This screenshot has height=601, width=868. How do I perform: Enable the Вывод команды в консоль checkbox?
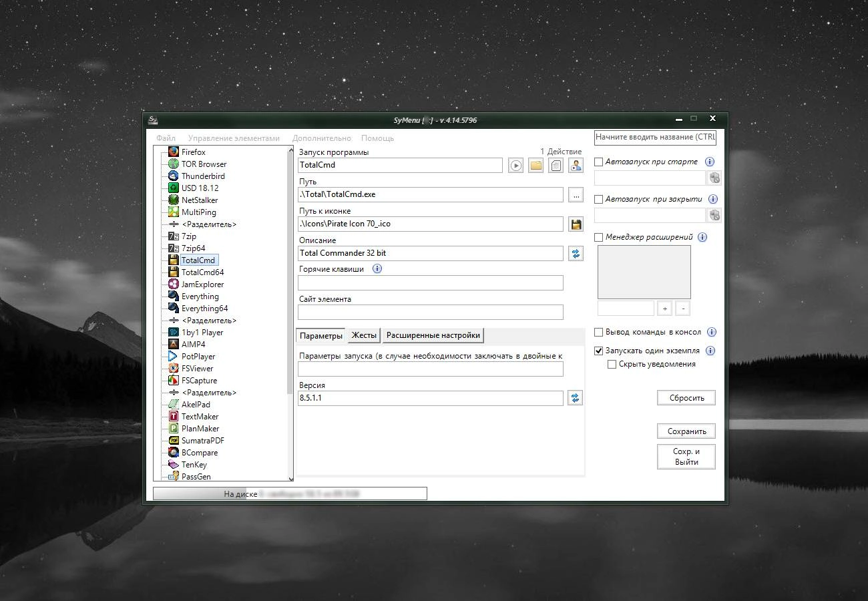(x=599, y=332)
